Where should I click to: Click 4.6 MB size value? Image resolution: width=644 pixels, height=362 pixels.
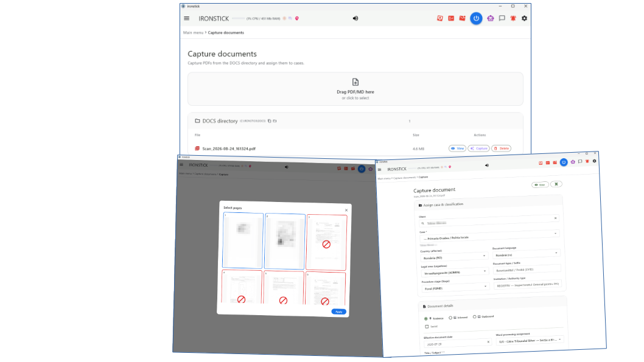click(x=418, y=148)
